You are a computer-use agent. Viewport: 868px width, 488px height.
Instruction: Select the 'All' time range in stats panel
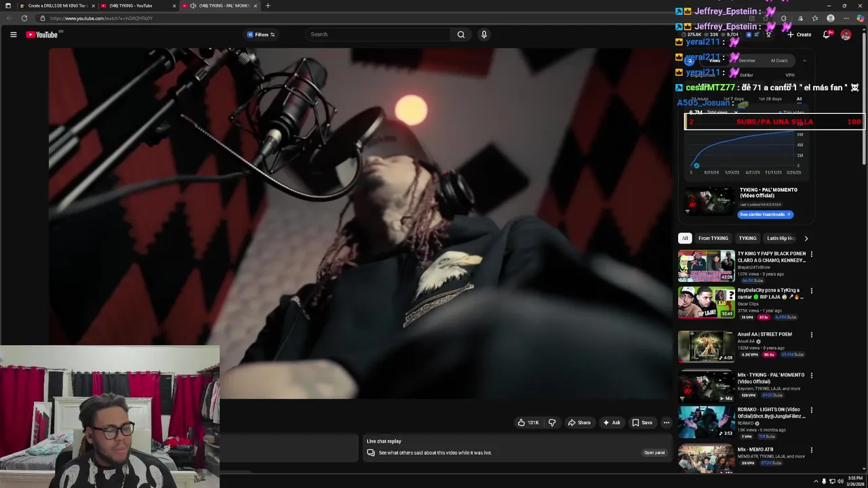pyautogui.click(x=799, y=99)
